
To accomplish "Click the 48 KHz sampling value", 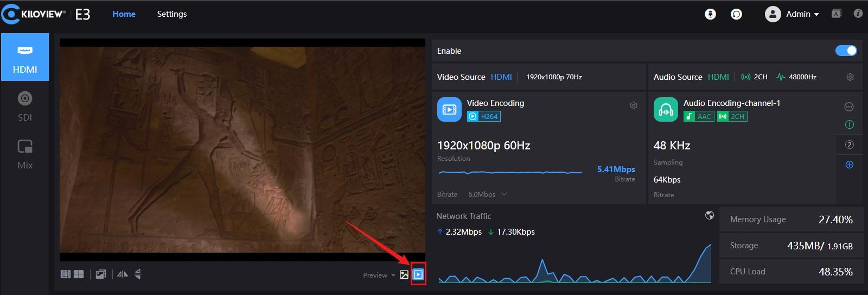I will [672, 146].
